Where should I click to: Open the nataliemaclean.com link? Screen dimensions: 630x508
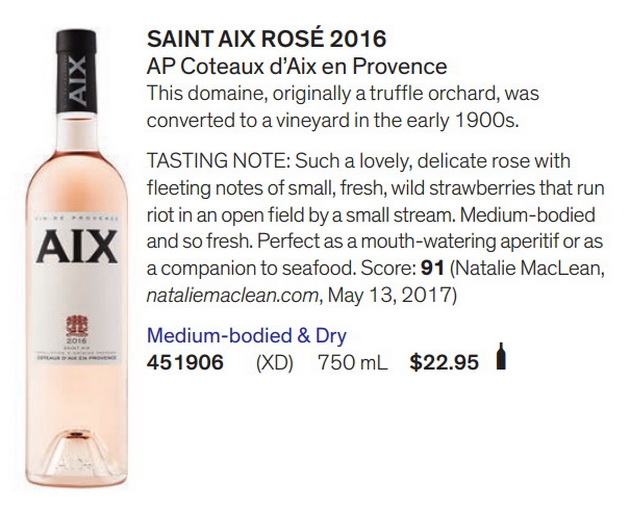233,295
